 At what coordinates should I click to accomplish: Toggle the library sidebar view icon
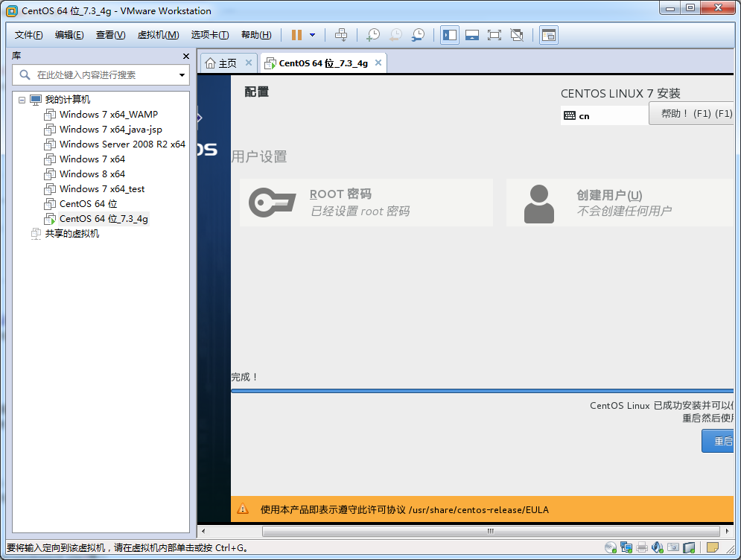point(449,35)
